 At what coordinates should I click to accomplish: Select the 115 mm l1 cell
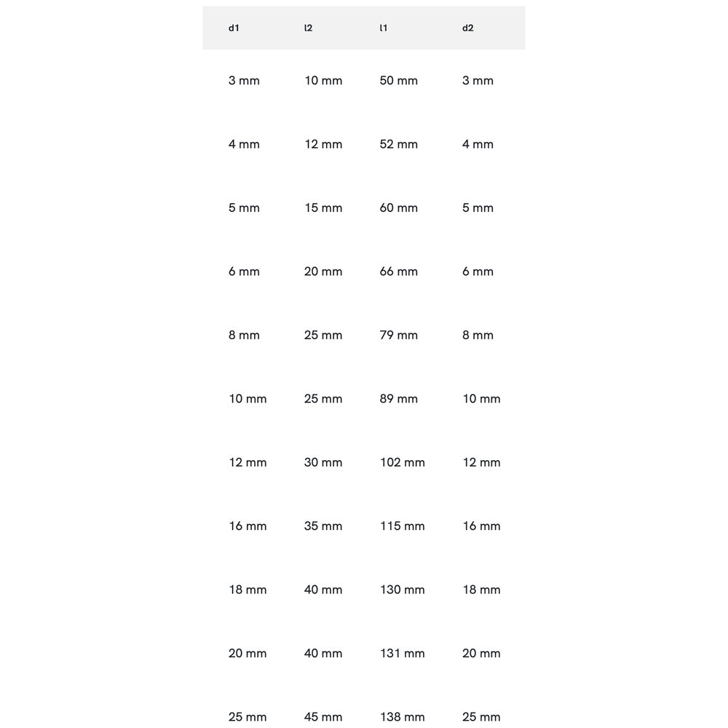click(x=403, y=526)
